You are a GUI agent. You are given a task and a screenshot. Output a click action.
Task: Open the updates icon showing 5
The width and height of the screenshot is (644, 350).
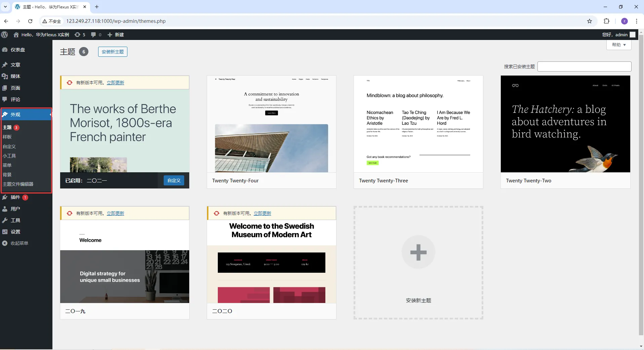click(77, 35)
